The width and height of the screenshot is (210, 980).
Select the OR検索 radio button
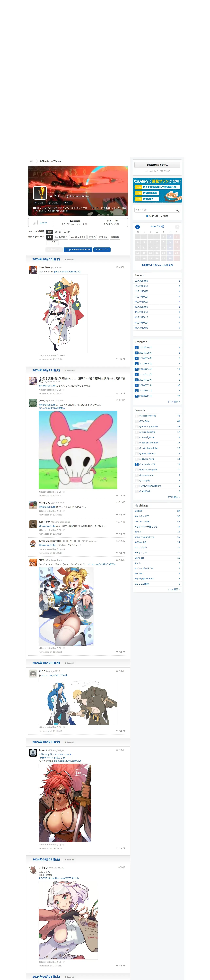click(159, 216)
